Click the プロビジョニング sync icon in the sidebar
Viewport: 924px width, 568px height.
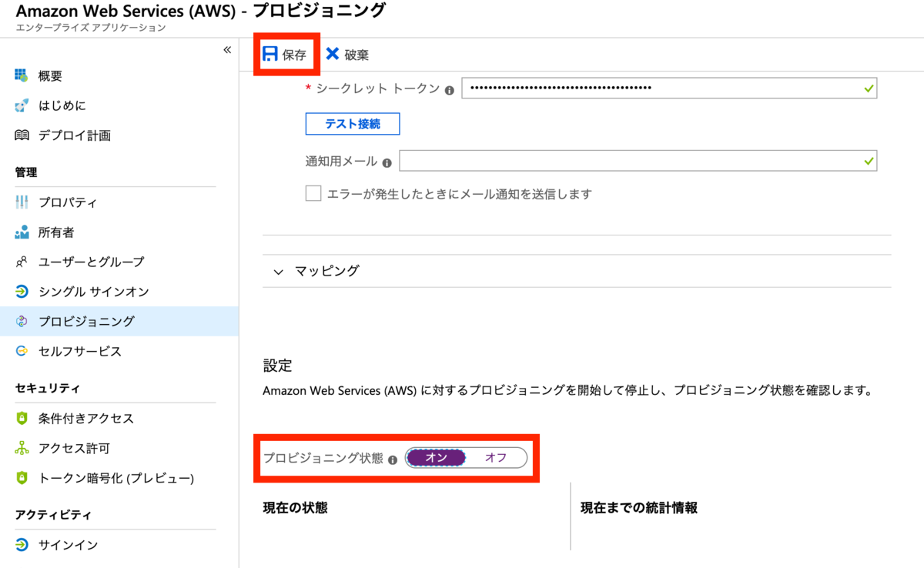coord(22,322)
